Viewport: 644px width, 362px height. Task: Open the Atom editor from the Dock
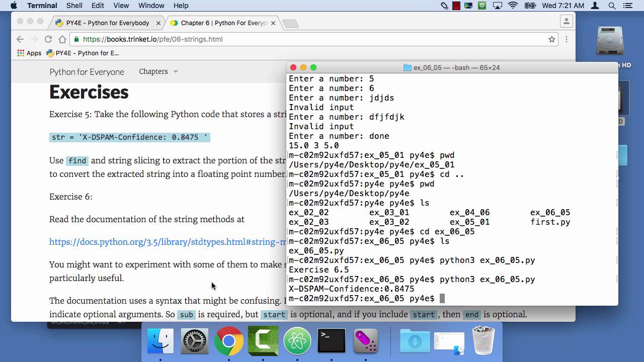pos(297,341)
